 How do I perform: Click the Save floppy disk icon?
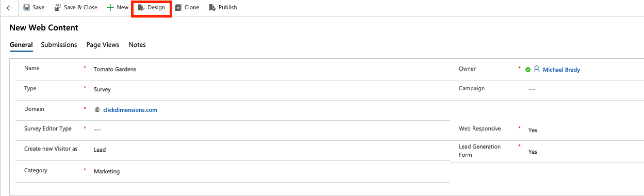[x=26, y=8]
